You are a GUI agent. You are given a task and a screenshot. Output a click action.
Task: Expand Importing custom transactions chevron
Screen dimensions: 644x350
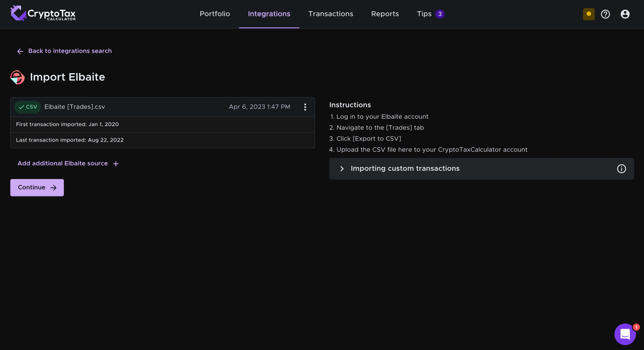click(342, 169)
